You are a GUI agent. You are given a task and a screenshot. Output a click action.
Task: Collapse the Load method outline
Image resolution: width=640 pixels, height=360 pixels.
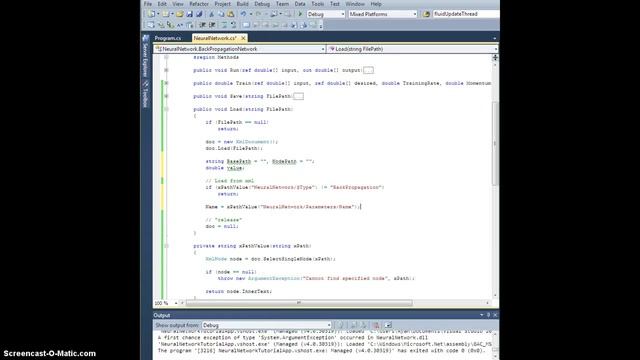(166, 109)
